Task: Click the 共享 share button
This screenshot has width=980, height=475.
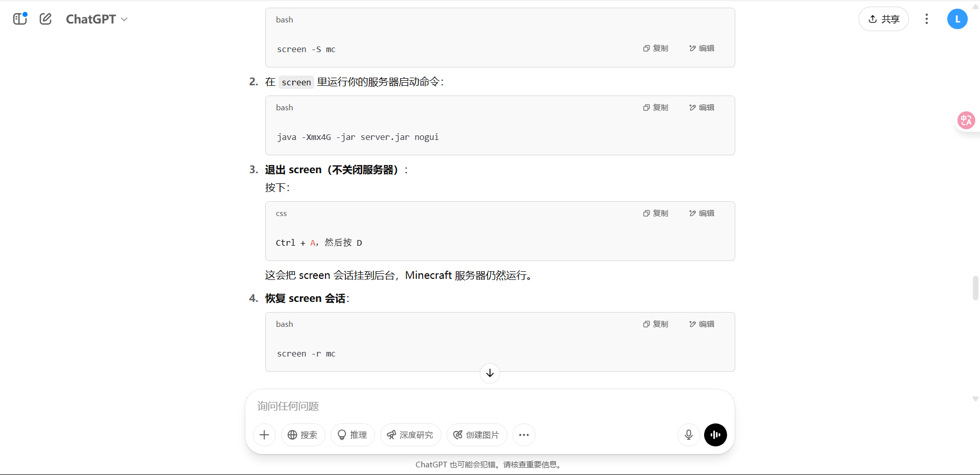Action: pos(883,19)
